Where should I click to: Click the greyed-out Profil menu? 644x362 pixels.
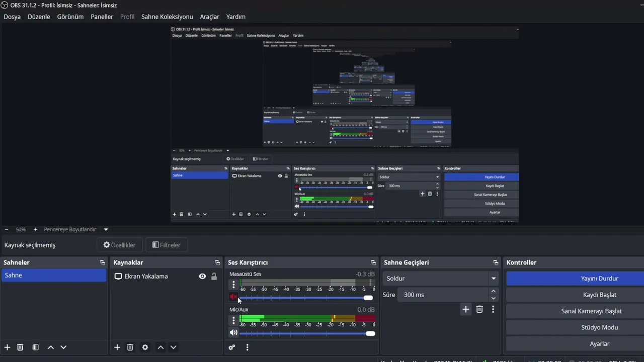(x=127, y=17)
